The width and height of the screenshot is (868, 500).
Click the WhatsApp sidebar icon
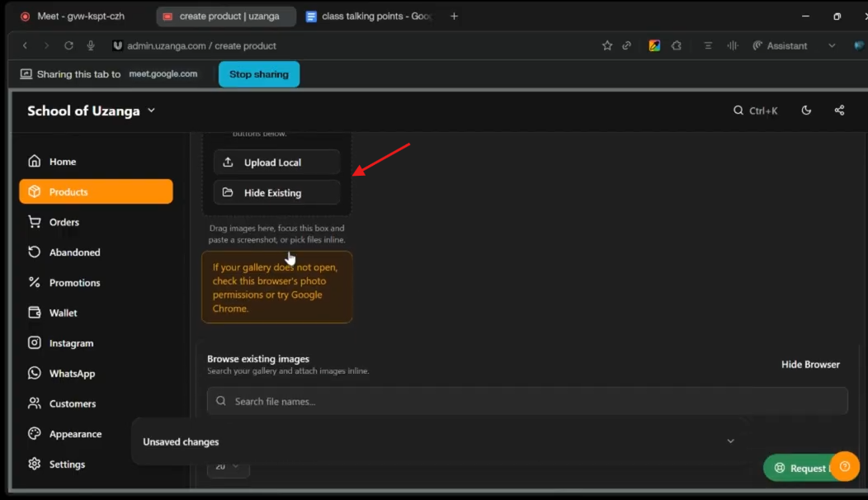(x=35, y=373)
